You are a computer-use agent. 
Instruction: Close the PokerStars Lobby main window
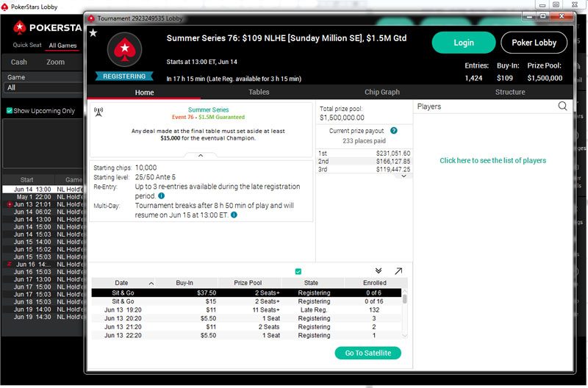[575, 4]
